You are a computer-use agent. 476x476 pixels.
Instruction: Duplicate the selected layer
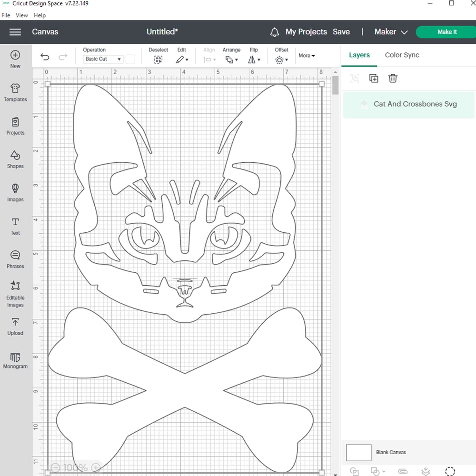coord(374,79)
